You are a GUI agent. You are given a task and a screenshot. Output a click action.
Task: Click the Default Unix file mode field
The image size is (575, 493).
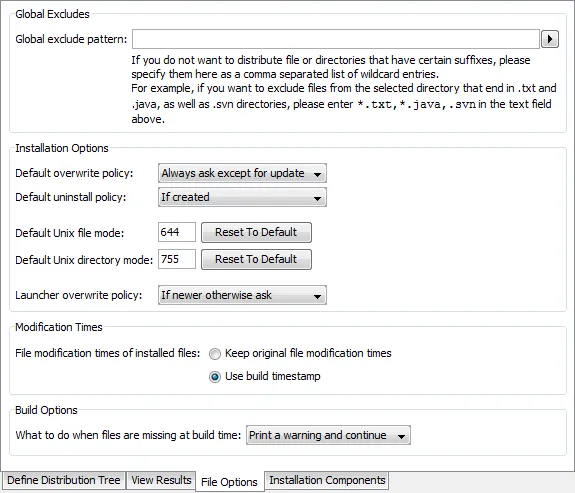click(x=177, y=232)
